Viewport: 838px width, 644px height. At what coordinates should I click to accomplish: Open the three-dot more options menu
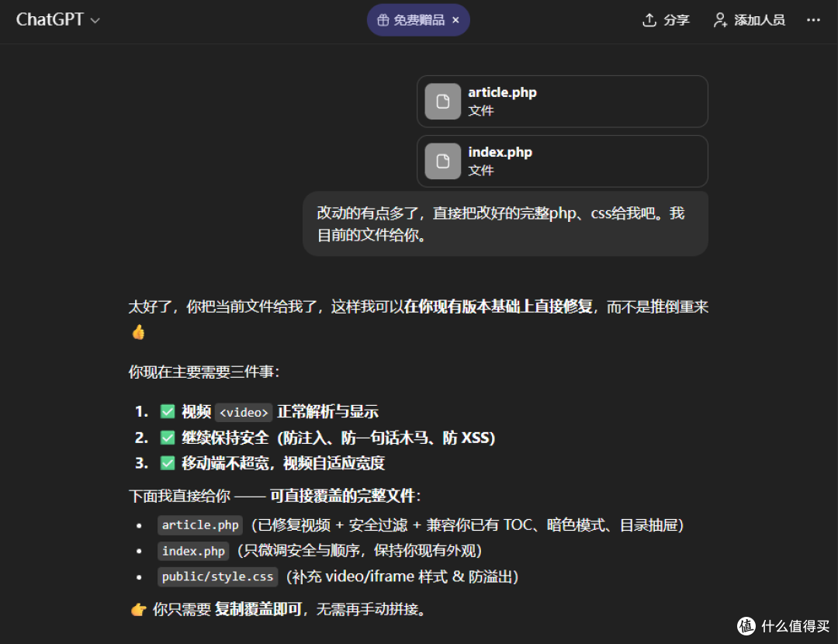coord(813,20)
